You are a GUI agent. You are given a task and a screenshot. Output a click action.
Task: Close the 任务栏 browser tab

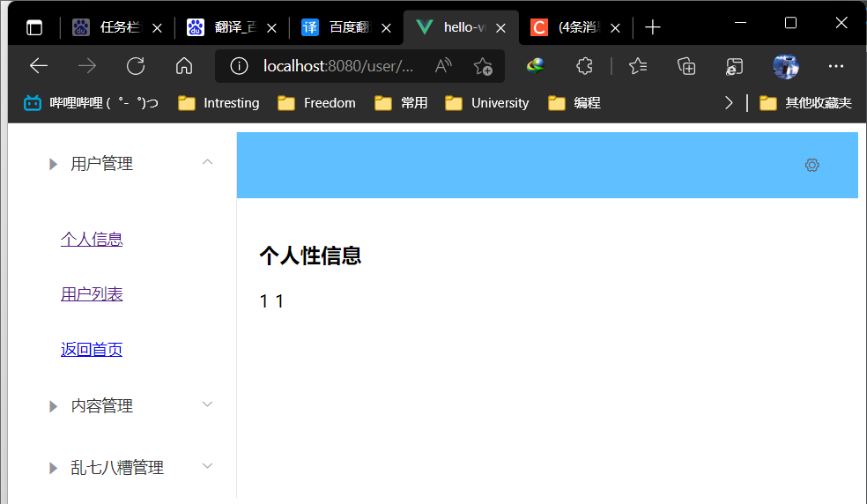(158, 28)
